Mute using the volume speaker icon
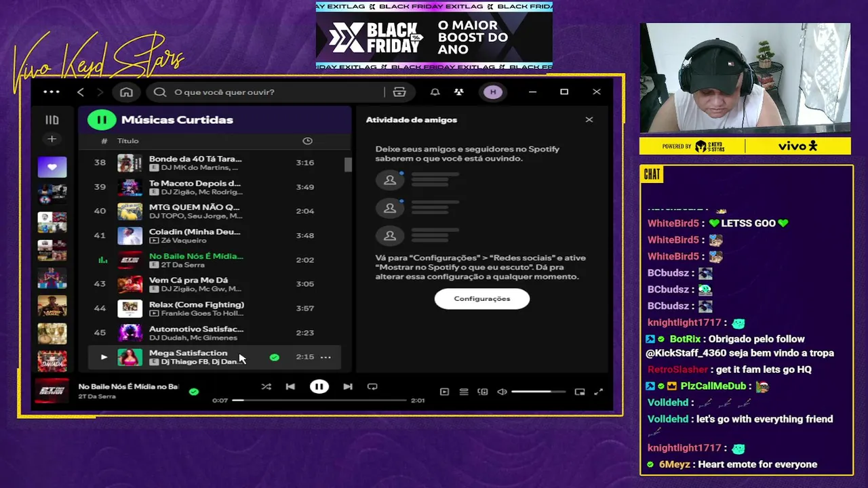The height and width of the screenshot is (488, 868). point(502,392)
